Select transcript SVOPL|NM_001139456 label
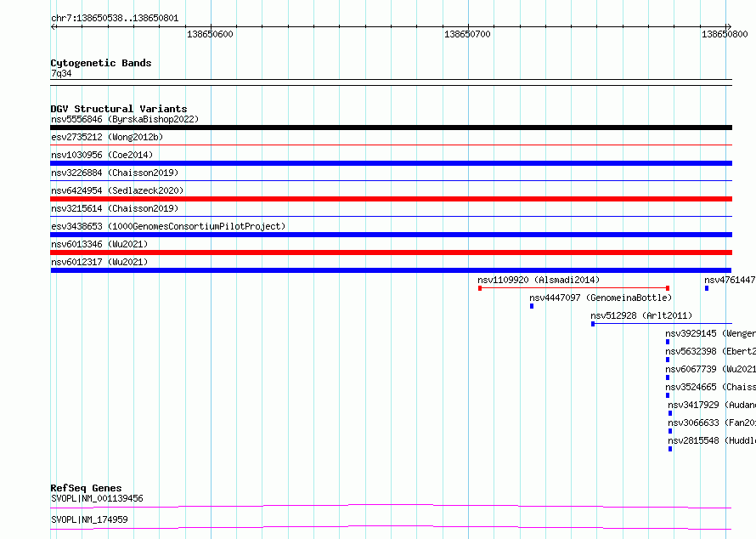756x539 pixels. coord(97,498)
